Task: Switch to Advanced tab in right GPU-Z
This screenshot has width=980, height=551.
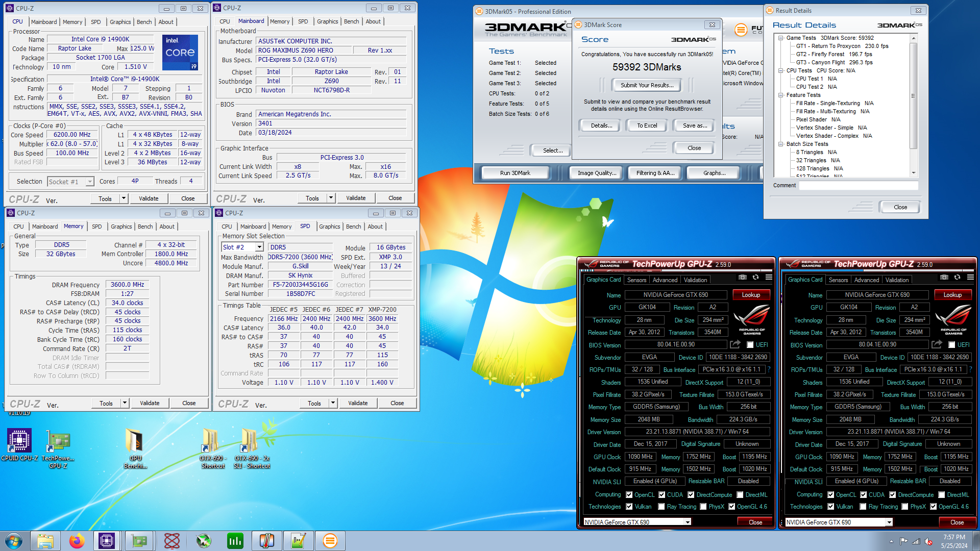Action: point(867,280)
